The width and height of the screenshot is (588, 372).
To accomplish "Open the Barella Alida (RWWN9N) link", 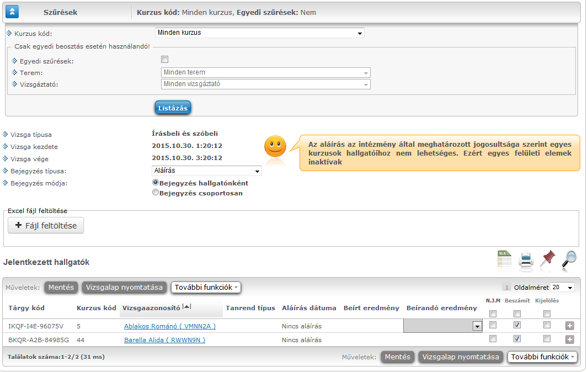I will 164,340.
